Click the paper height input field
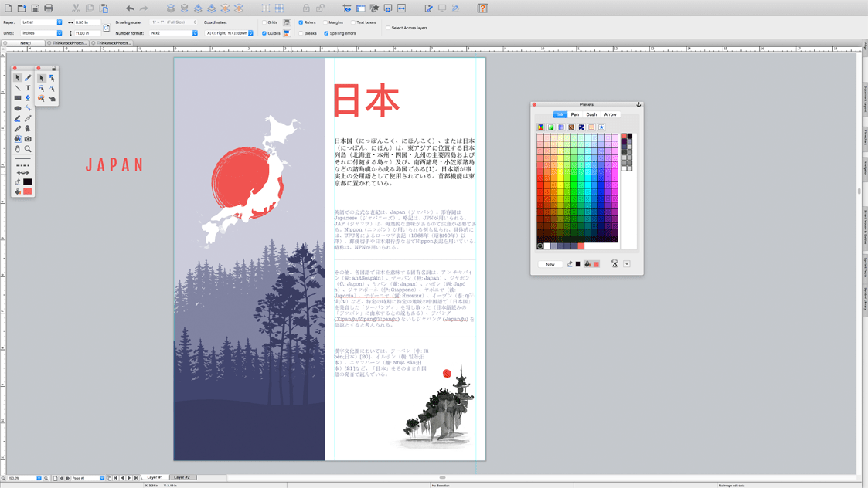This screenshot has width=868, height=488. point(87,33)
